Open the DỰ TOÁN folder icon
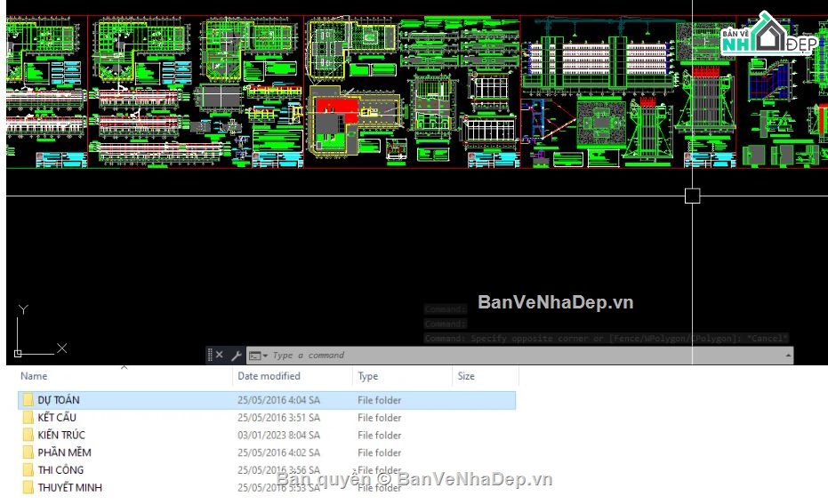The width and height of the screenshot is (828, 504). tap(28, 401)
